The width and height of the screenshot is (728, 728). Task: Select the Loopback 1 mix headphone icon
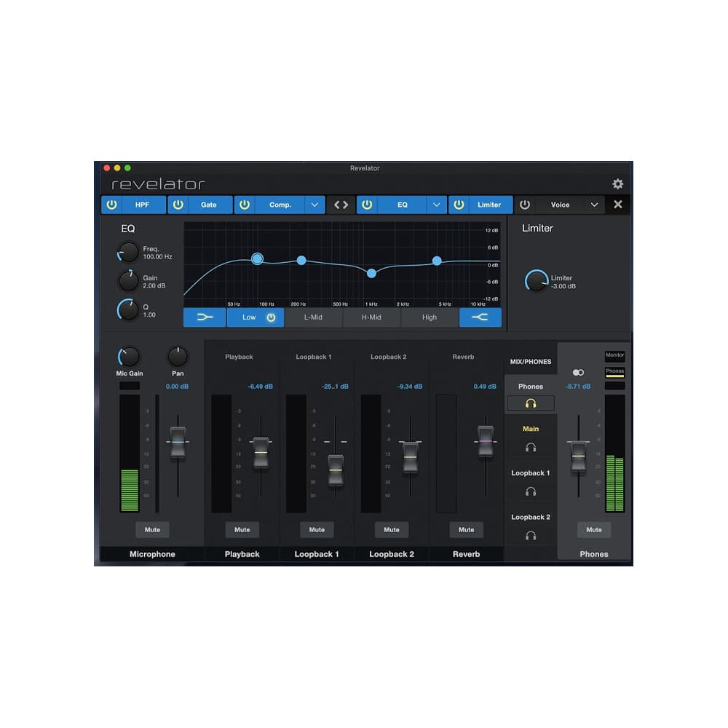click(x=531, y=491)
